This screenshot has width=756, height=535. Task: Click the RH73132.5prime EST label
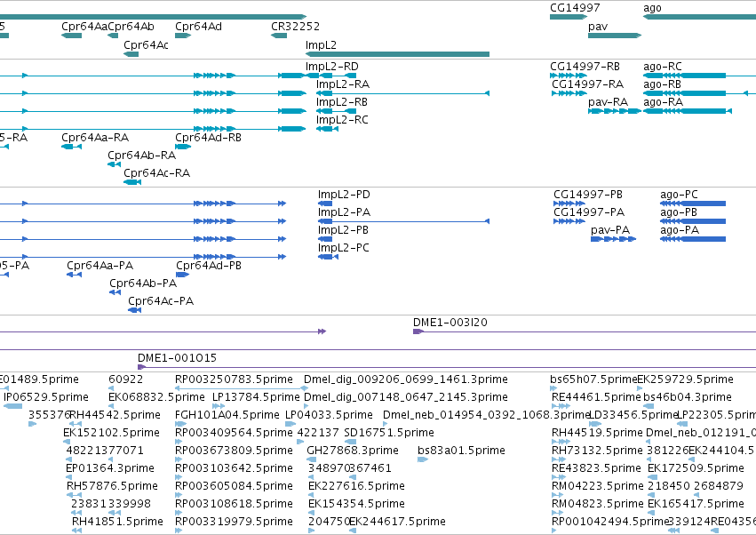coord(597,451)
